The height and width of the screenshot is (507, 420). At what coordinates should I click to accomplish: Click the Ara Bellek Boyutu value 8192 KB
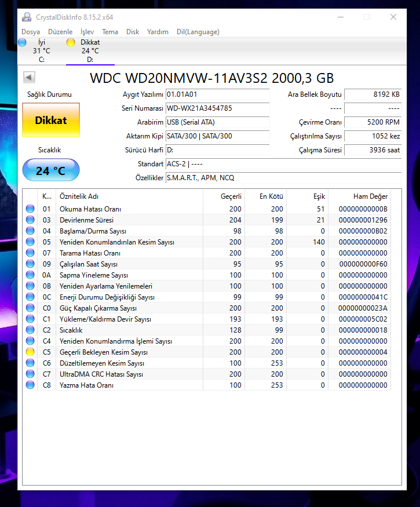(373, 94)
